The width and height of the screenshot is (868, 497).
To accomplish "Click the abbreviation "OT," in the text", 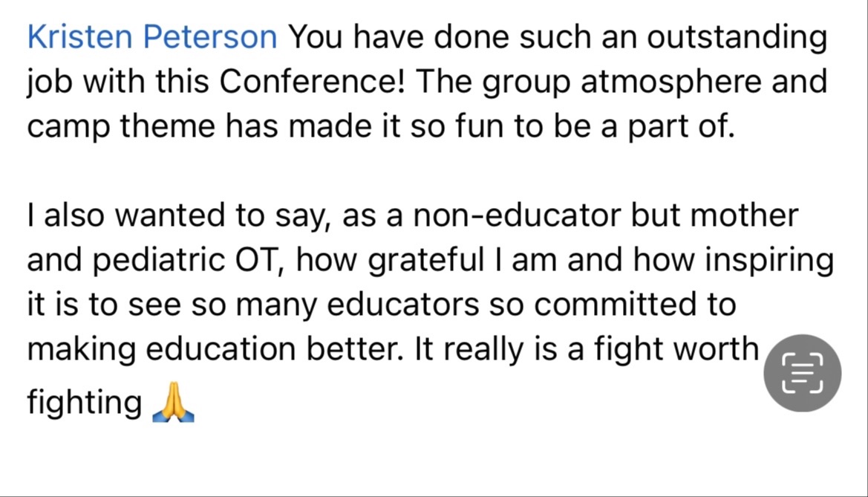I will 260,261.
